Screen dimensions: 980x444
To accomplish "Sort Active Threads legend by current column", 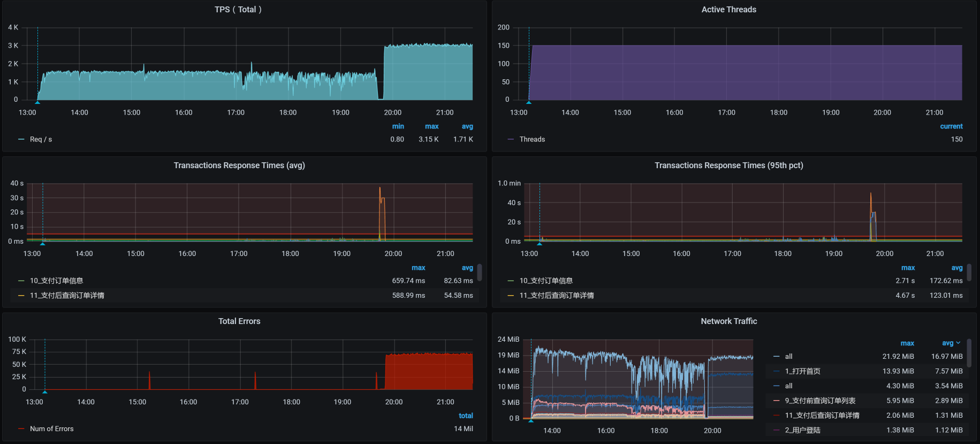I will [x=951, y=126].
